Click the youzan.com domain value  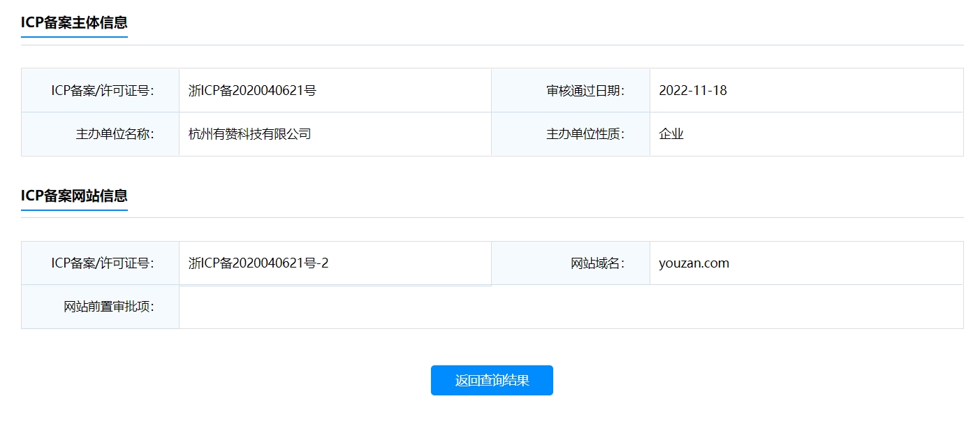pos(694,263)
